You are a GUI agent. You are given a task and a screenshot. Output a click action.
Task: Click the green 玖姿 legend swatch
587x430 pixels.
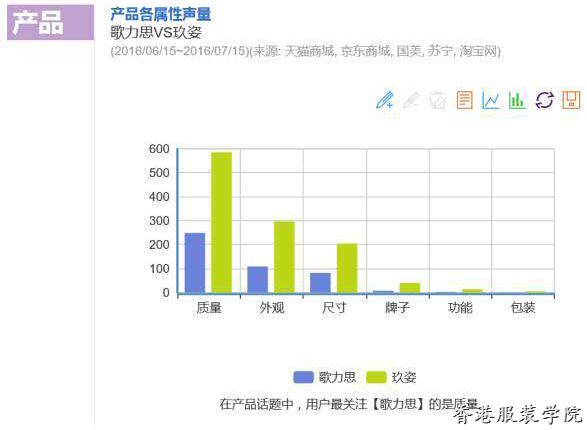[x=376, y=377]
